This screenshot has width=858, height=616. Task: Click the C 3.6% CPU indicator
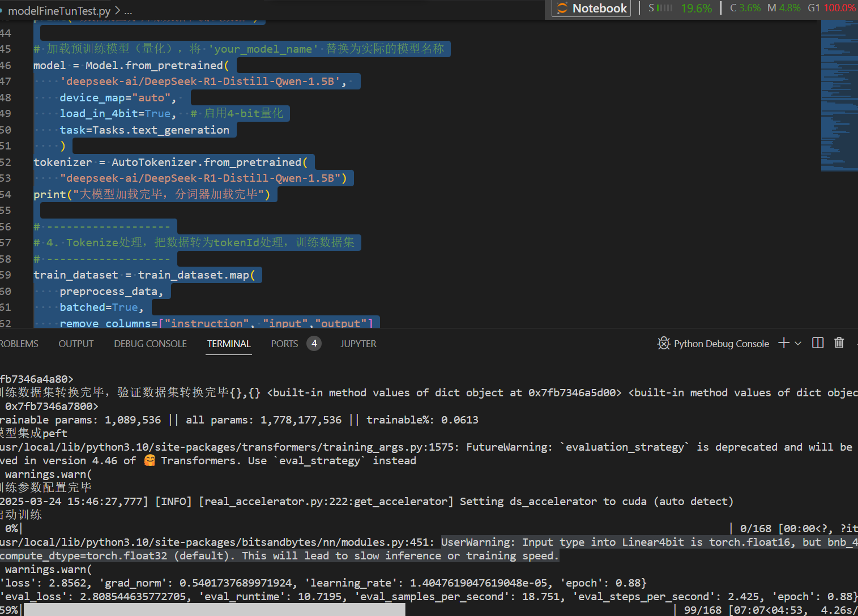[745, 8]
